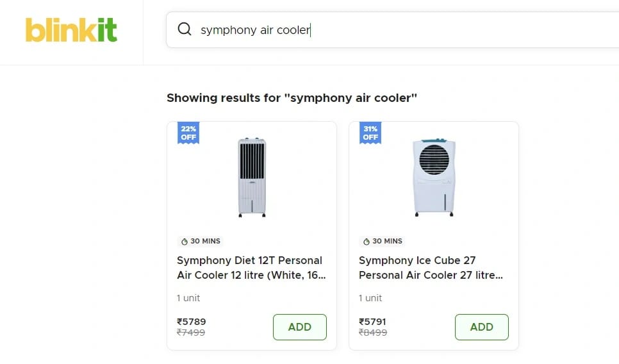Image resolution: width=619 pixels, height=364 pixels.
Task: Click the ₹5791 price
Action: pyautogui.click(x=373, y=322)
